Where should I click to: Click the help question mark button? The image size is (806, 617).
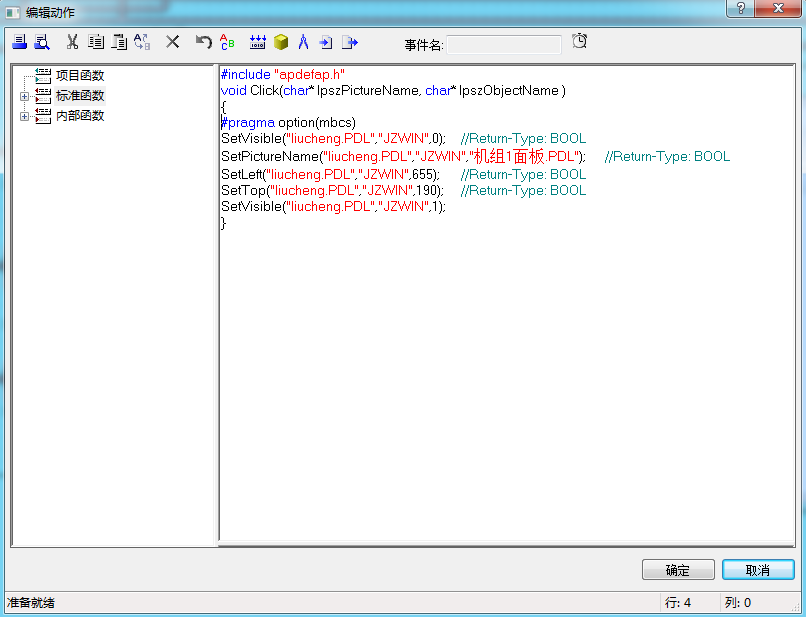pyautogui.click(x=741, y=8)
